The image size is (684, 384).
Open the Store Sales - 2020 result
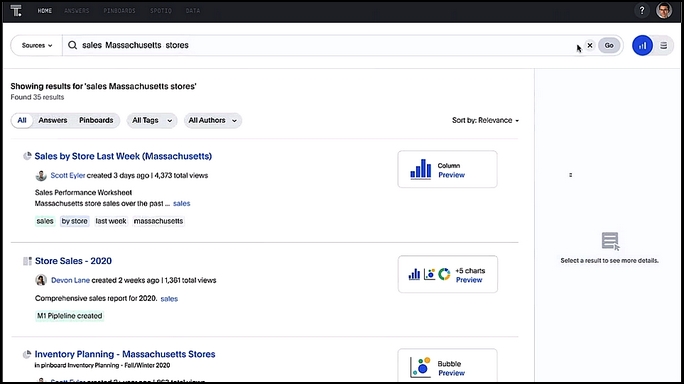73,261
